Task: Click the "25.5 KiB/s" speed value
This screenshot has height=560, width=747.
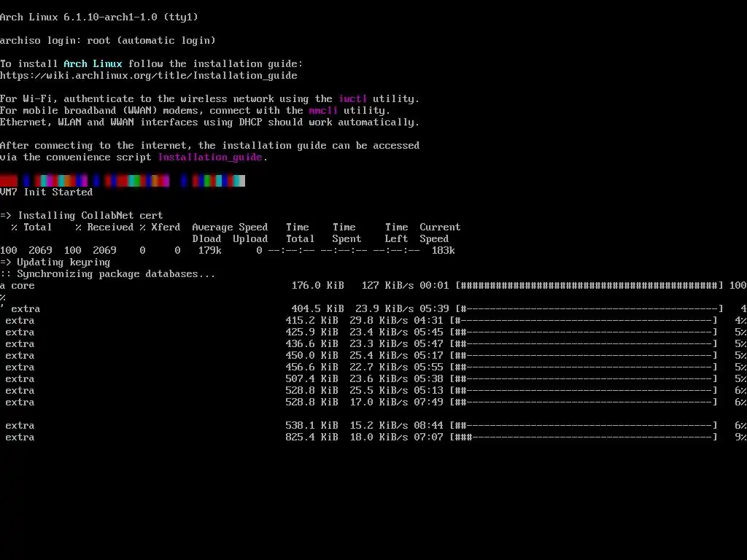Action: coord(379,391)
